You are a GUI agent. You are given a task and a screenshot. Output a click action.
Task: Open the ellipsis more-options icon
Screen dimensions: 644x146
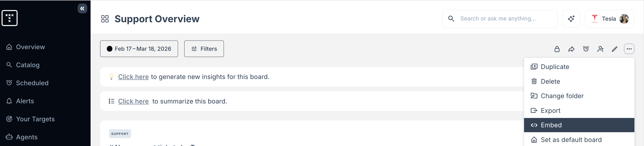point(629,49)
